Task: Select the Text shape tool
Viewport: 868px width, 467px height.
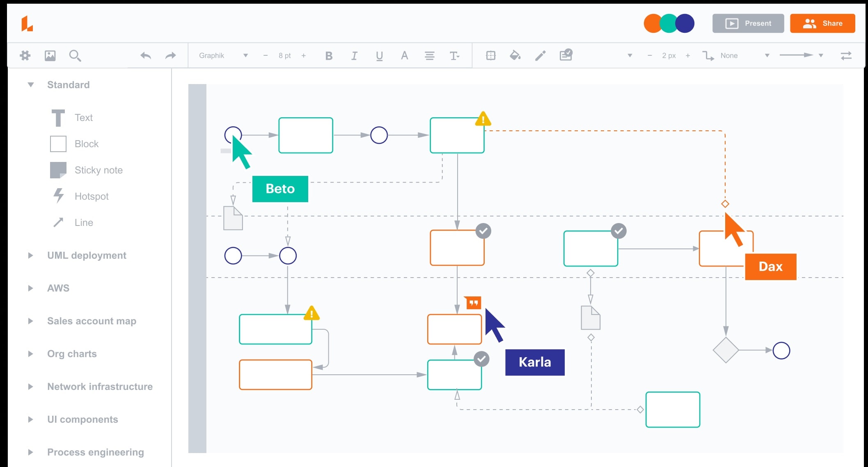Action: click(x=71, y=118)
